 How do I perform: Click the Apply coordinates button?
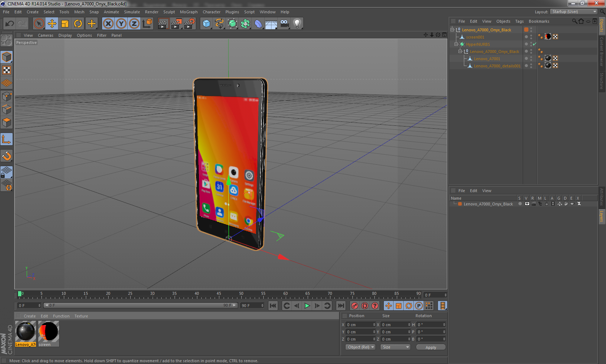click(x=431, y=347)
